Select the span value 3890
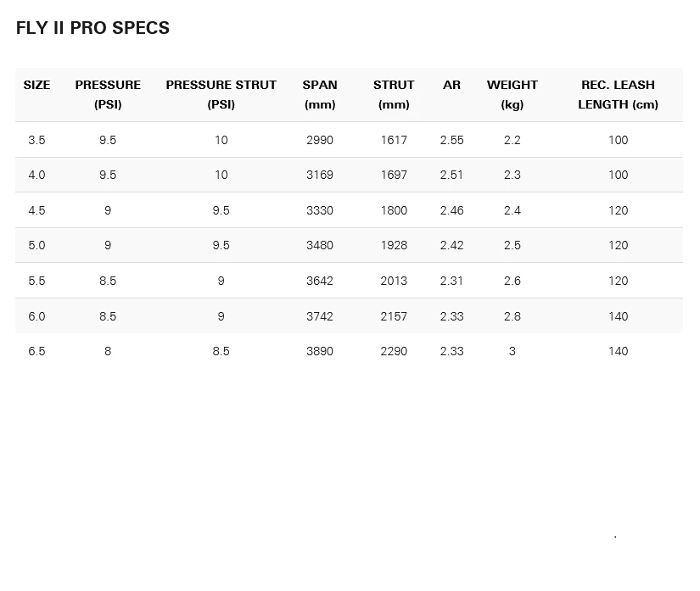This screenshot has width=700, height=591. click(320, 351)
